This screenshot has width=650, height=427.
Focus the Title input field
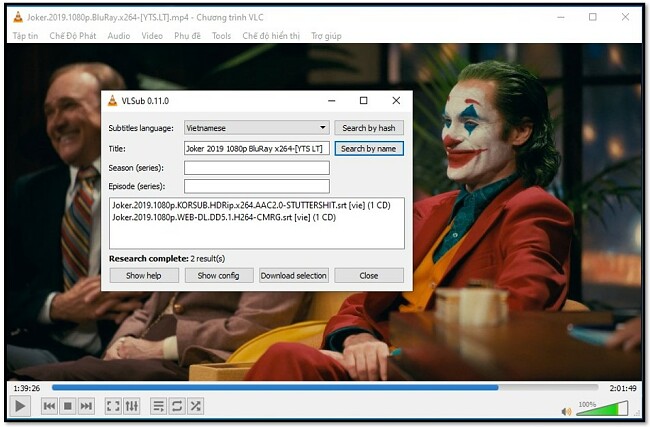257,148
